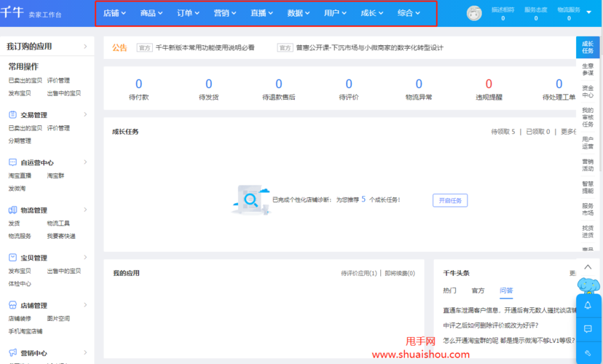Open the 店铺 dropdown menu
Viewport: 603px width, 364px height.
[114, 13]
